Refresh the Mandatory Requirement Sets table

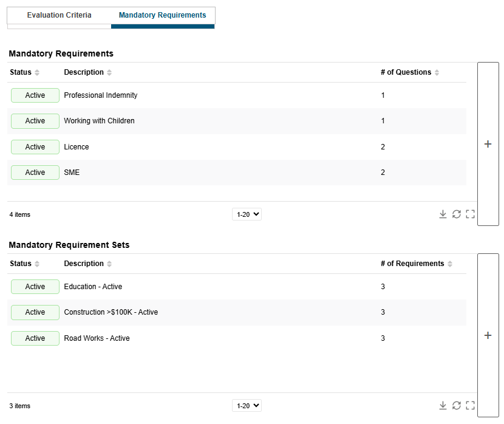[457, 405]
